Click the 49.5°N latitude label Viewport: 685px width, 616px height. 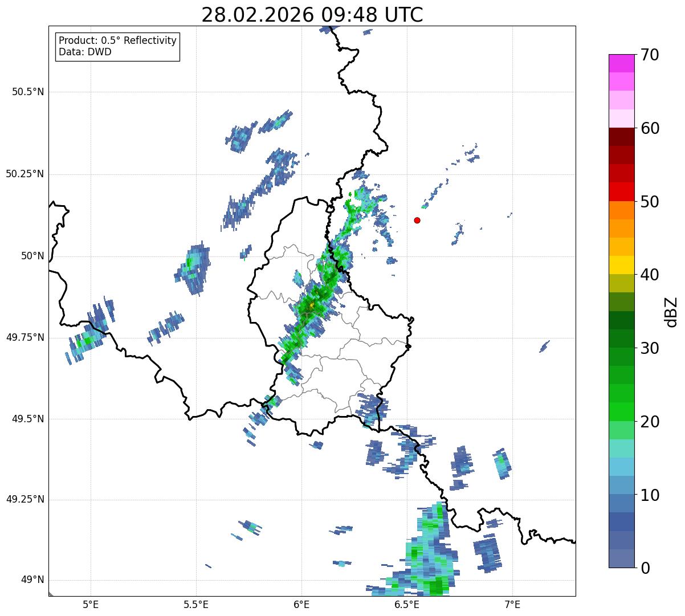click(28, 419)
